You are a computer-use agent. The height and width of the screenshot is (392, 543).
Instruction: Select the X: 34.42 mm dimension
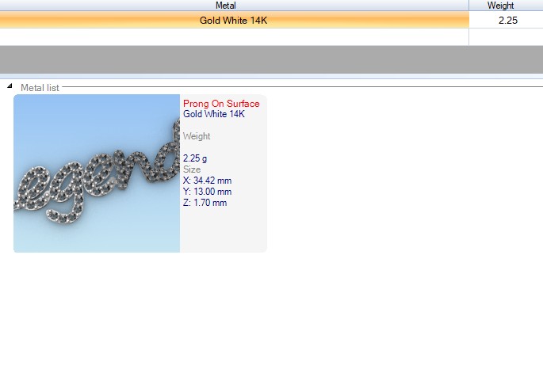[207, 181]
